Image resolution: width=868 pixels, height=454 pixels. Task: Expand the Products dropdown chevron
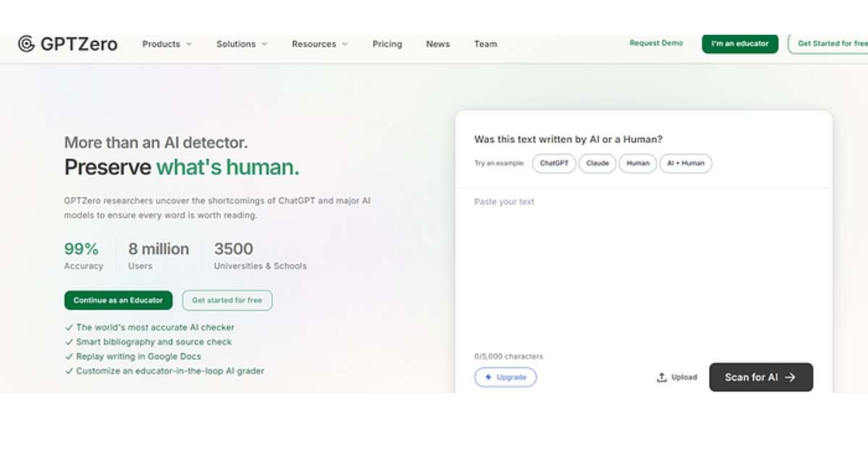(x=189, y=44)
